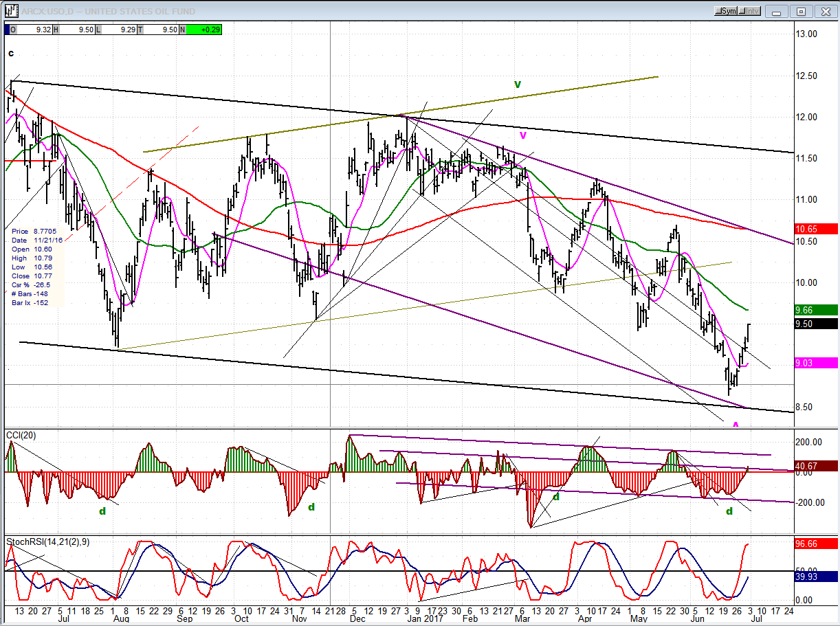Maximize the USO chart window
The image size is (840, 626).
801,11
